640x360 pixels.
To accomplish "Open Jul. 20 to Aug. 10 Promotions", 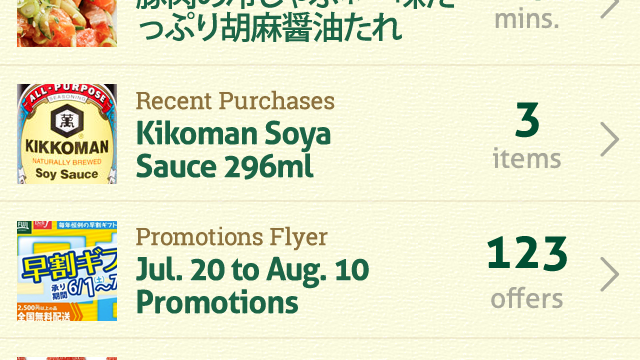I will [252, 285].
